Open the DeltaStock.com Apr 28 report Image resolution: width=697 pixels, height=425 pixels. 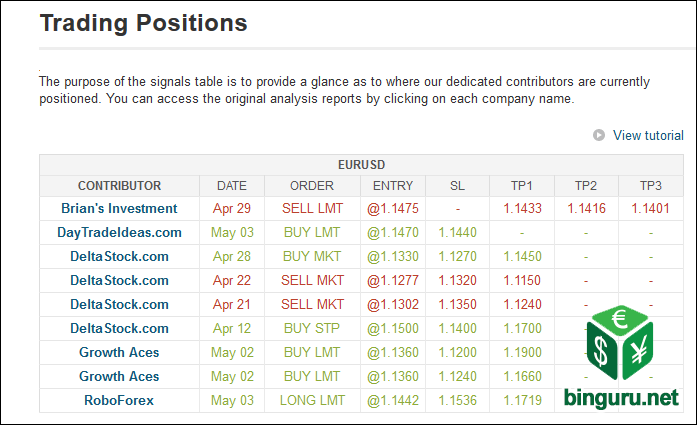(119, 256)
